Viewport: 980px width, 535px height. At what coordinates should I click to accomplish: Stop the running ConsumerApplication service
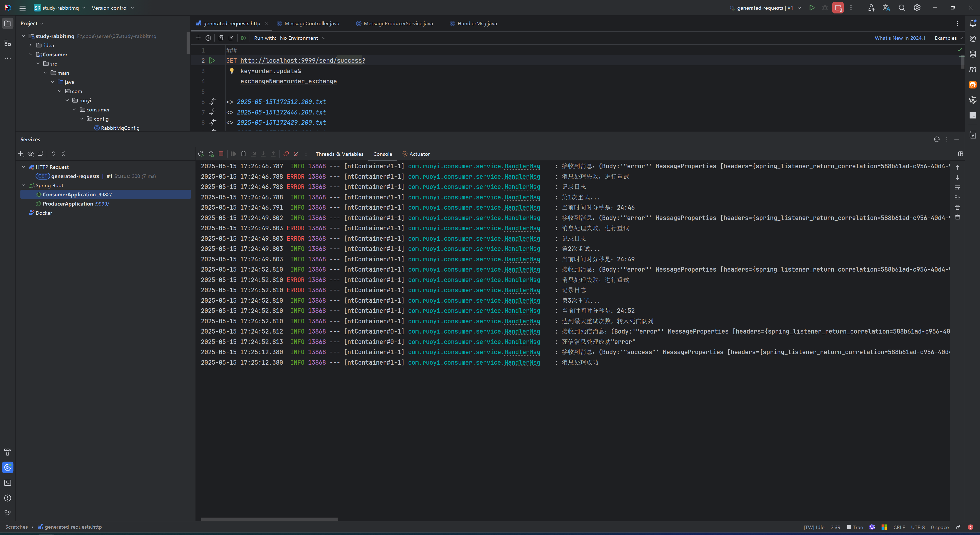tap(221, 154)
